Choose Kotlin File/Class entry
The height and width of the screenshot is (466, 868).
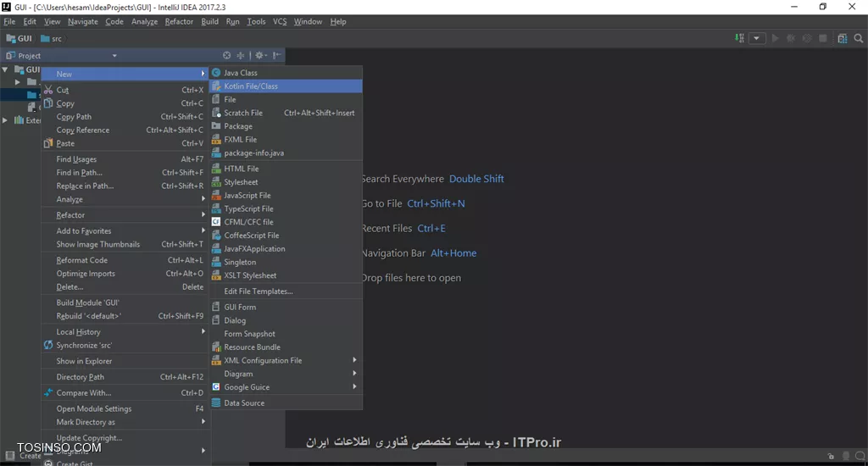[x=286, y=86]
